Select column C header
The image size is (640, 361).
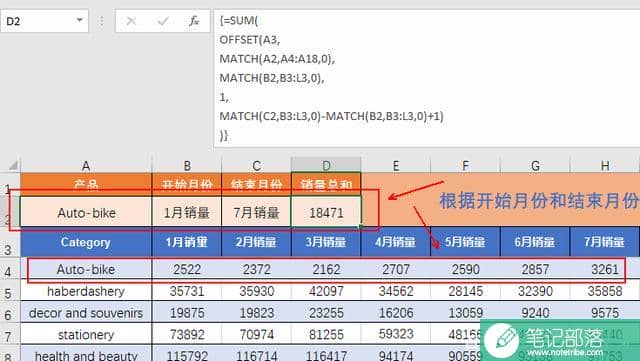(256, 165)
